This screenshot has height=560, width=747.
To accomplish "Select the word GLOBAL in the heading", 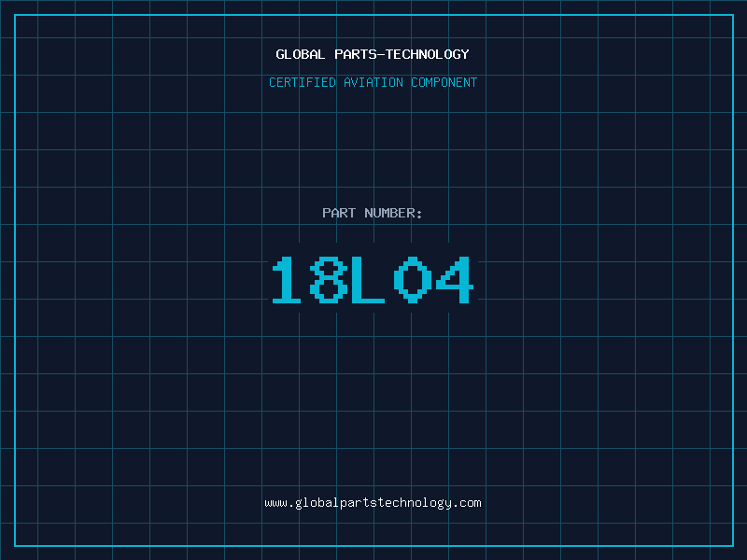I will point(301,54).
